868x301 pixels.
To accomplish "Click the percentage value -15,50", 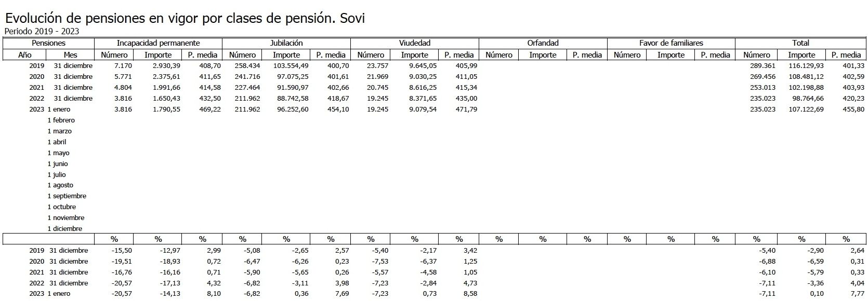I will tap(122, 251).
